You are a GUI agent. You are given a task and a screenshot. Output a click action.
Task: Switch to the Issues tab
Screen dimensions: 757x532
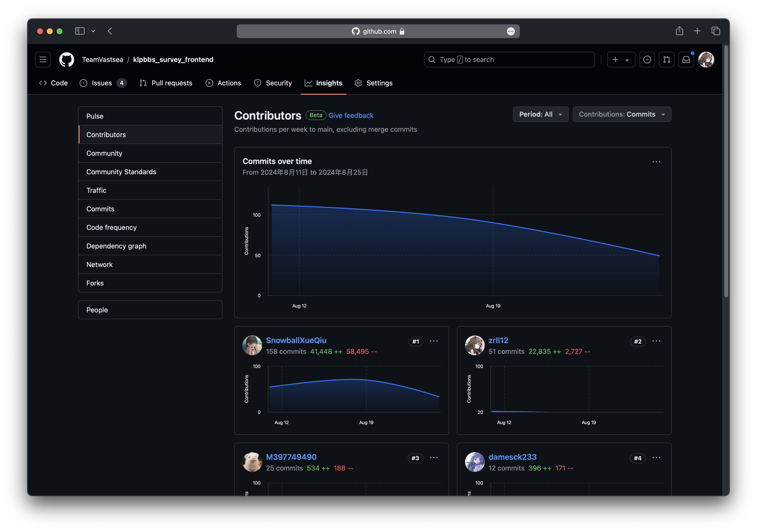103,83
